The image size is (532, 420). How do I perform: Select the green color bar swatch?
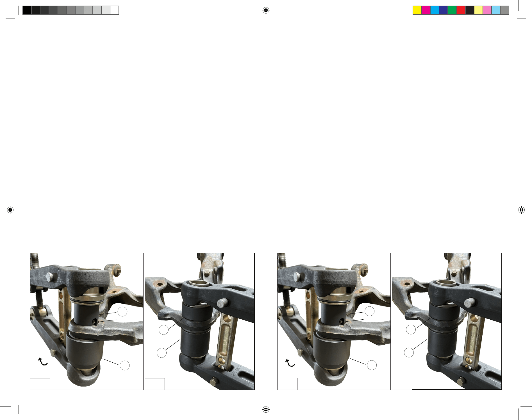point(452,10)
